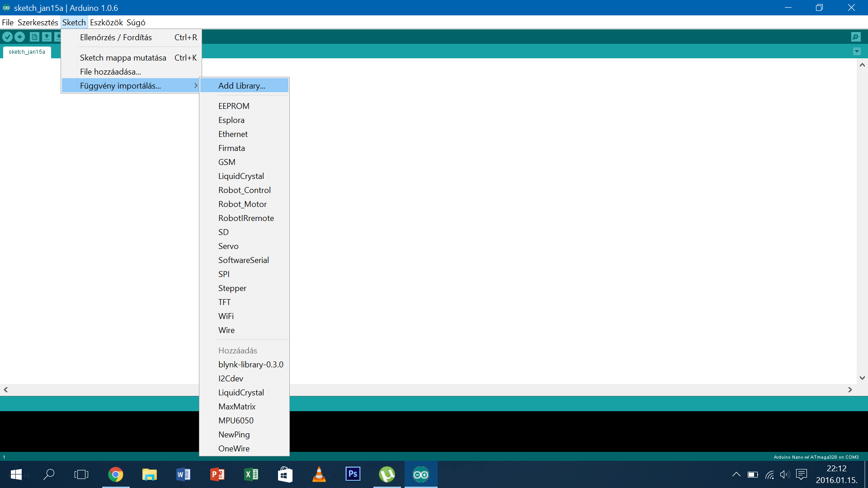The width and height of the screenshot is (868, 488).
Task: Import the MPU6050 library
Action: 236,421
